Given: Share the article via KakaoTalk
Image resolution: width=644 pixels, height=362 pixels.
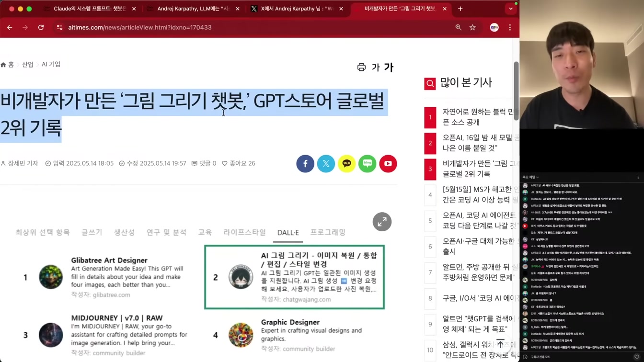Looking at the screenshot, I should (x=346, y=164).
